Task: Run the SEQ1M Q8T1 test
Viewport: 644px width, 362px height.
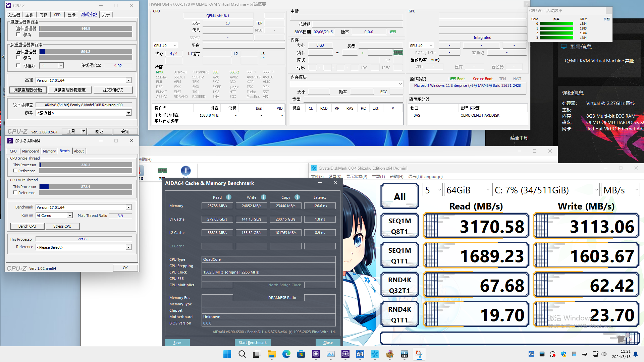Action: 400,226
